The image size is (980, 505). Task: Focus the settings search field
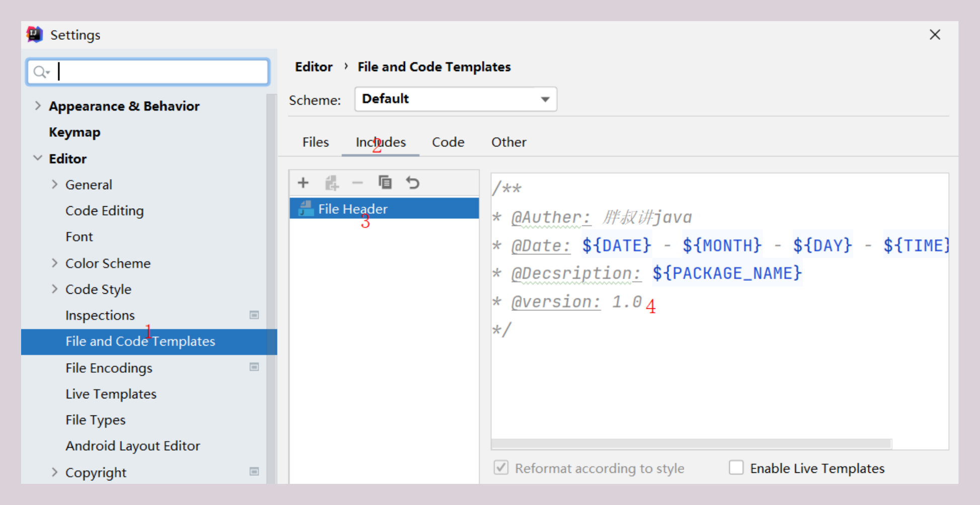(x=161, y=72)
